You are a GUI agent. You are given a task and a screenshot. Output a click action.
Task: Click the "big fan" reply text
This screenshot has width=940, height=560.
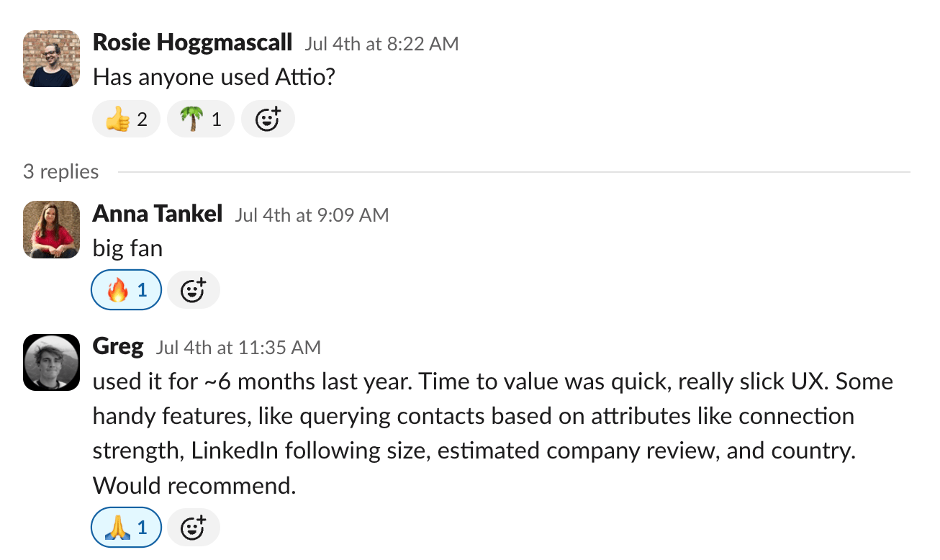coord(127,248)
